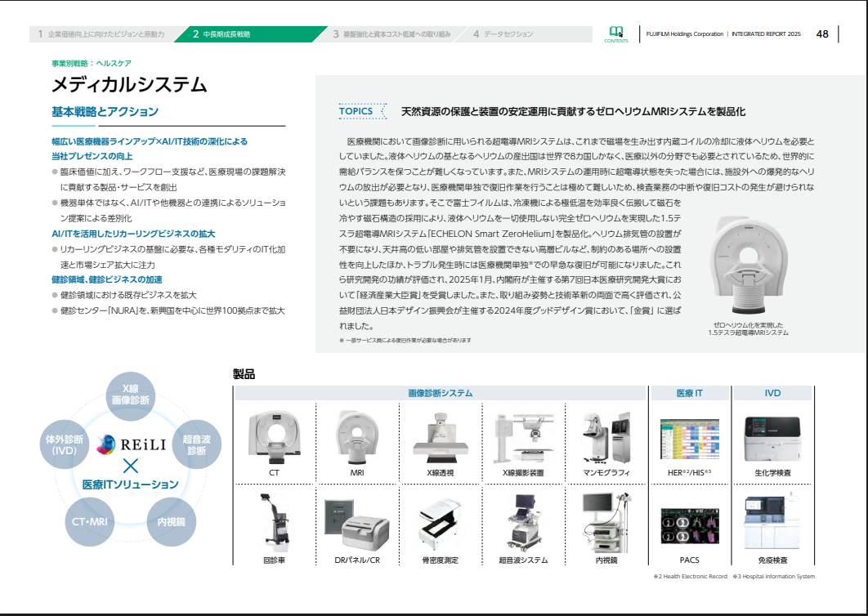
Task: Go to tab 1 企業価値向上に向けたビジョンと原動力
Action: tap(106, 34)
